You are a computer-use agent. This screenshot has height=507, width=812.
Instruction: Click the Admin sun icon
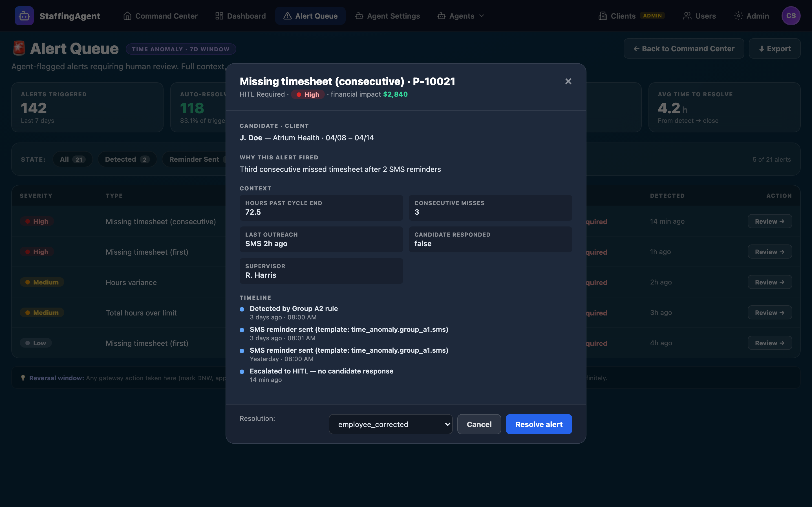[x=738, y=15]
